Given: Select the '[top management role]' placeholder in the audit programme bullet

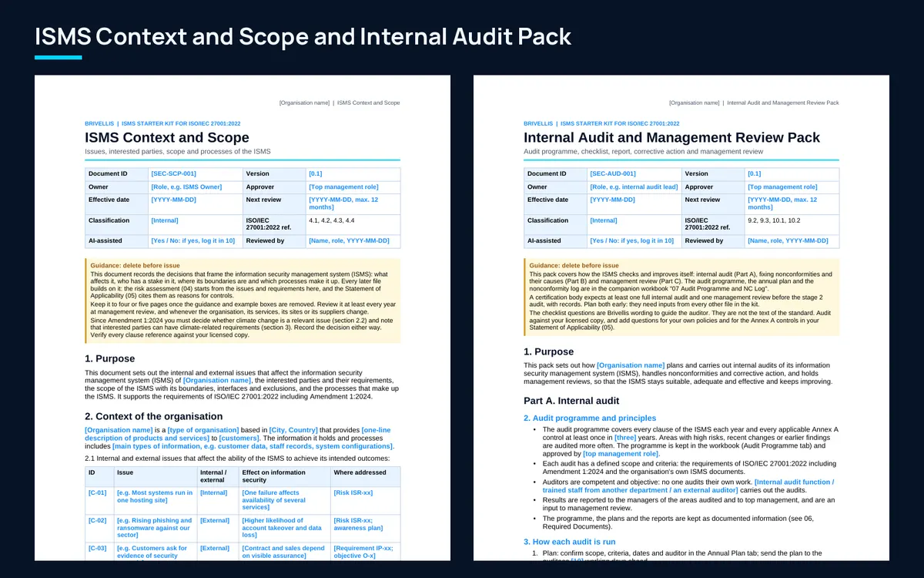Looking at the screenshot, I should 621,453.
